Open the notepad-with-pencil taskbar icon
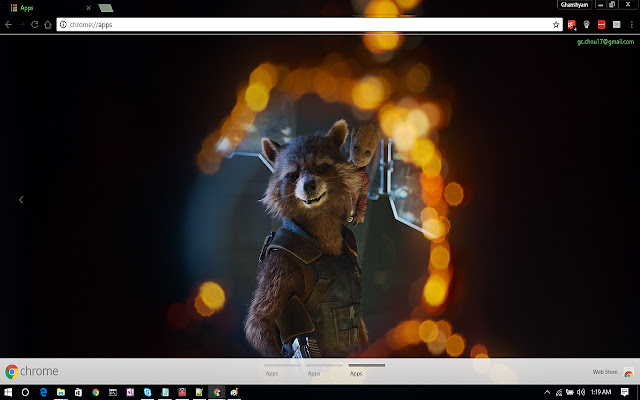 coord(199,392)
